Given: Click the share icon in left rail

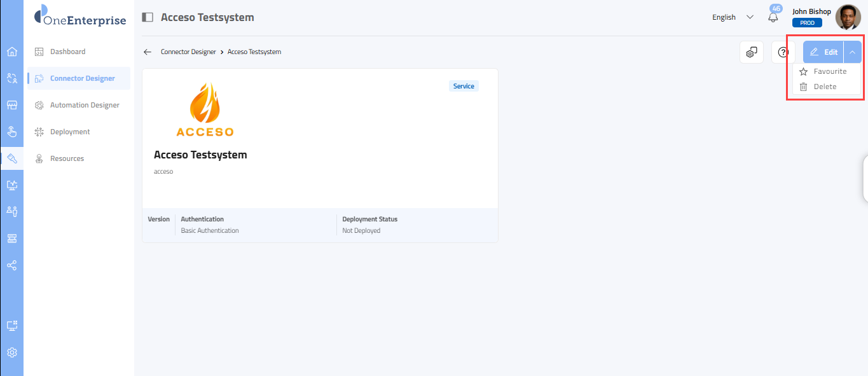Looking at the screenshot, I should (11, 265).
